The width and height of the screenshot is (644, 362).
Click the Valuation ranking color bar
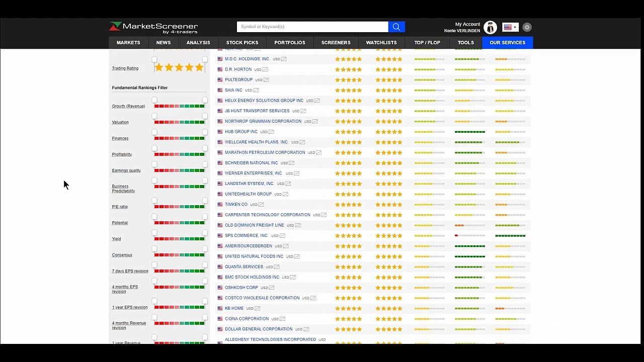click(x=179, y=122)
